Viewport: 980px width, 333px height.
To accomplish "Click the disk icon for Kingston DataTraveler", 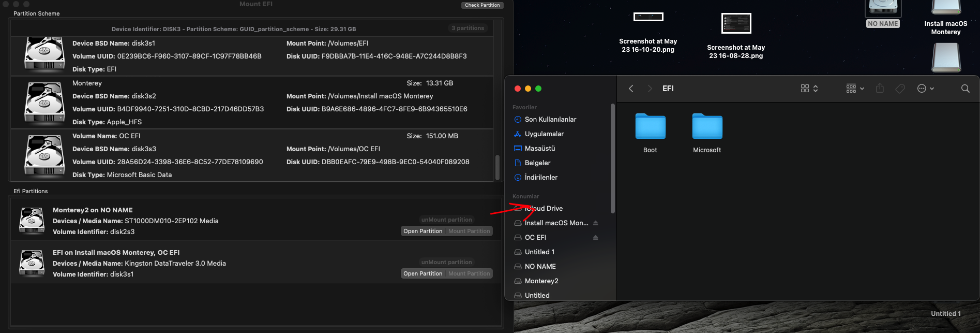I will pyautogui.click(x=32, y=263).
